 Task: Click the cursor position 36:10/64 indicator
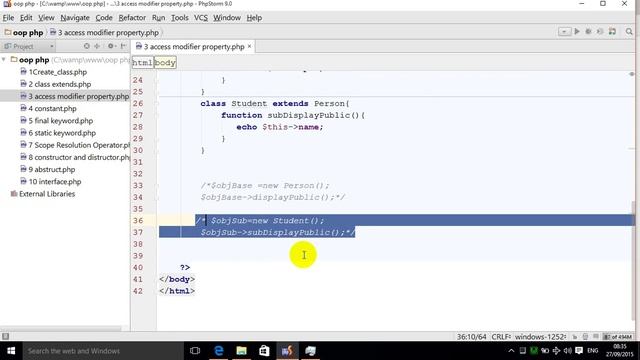471,337
